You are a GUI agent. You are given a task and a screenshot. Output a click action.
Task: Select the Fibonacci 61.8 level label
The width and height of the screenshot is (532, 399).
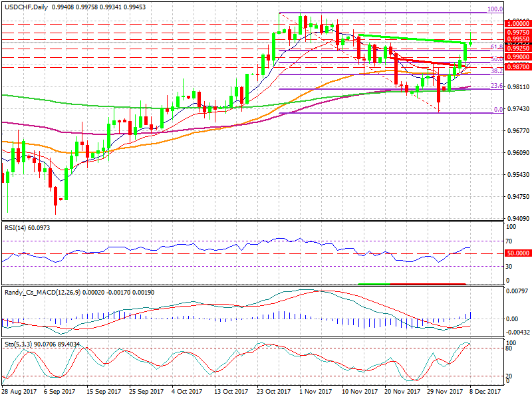click(495, 47)
